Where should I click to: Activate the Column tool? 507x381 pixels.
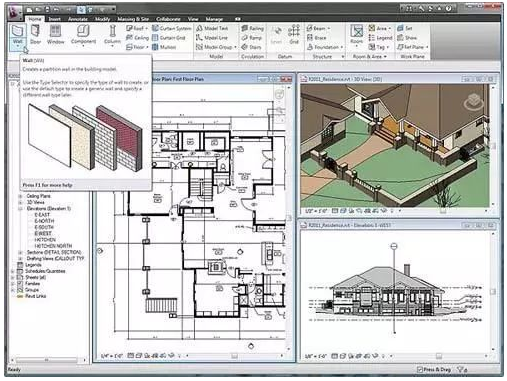[112, 35]
